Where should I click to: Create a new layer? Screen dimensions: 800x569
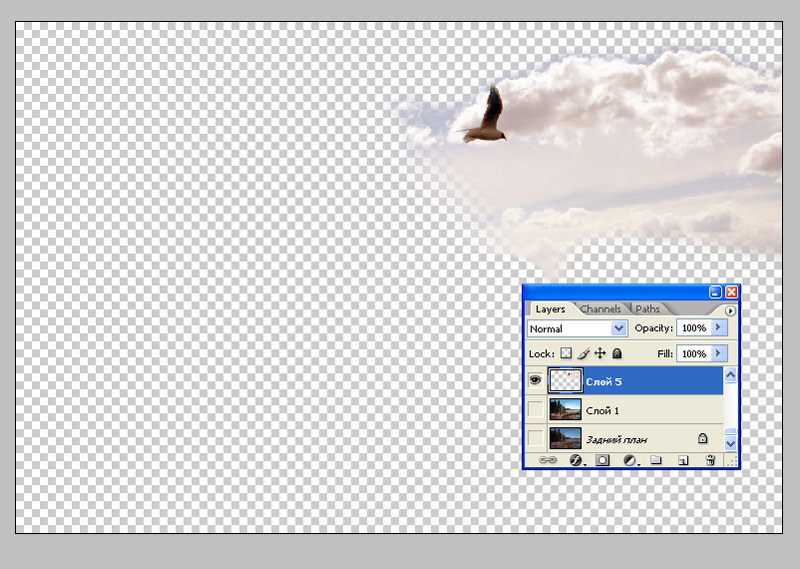tap(683, 461)
